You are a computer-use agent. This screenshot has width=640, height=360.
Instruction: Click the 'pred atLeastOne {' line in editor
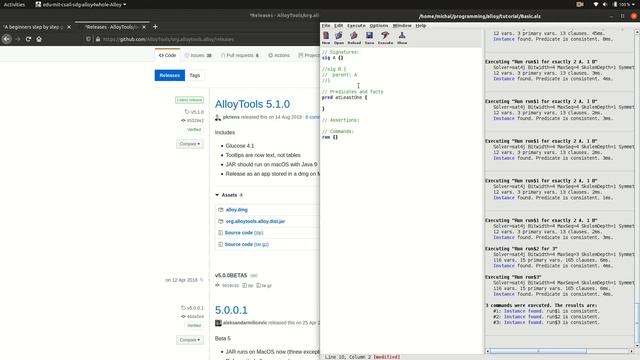click(344, 98)
